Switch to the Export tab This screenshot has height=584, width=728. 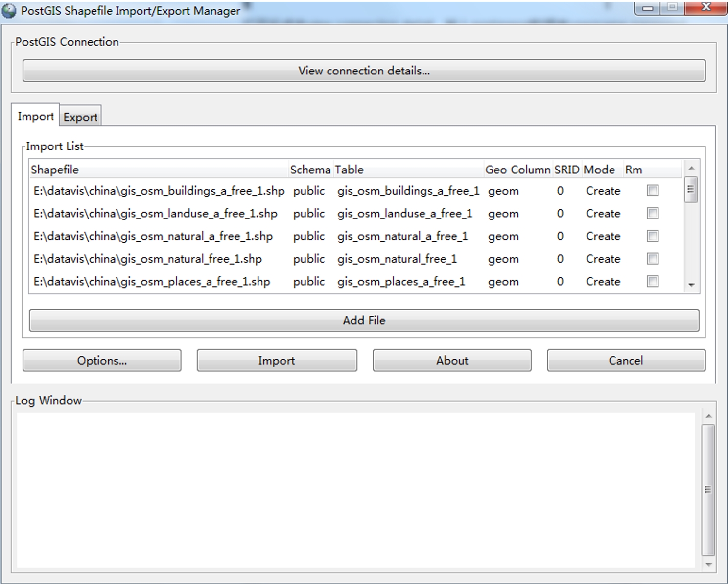[81, 117]
